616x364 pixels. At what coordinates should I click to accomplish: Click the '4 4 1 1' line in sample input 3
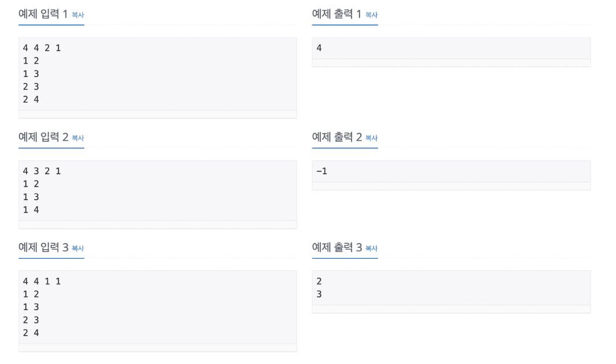(x=42, y=281)
